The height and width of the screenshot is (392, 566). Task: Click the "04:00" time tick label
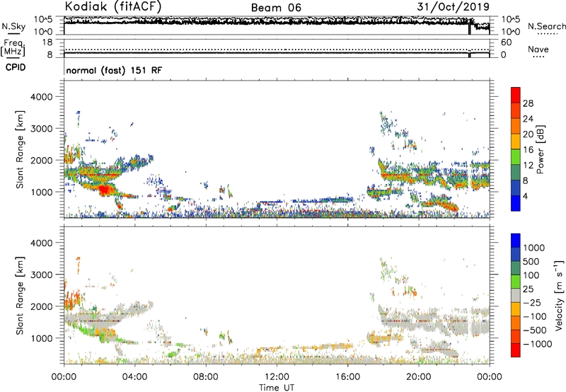(x=134, y=377)
